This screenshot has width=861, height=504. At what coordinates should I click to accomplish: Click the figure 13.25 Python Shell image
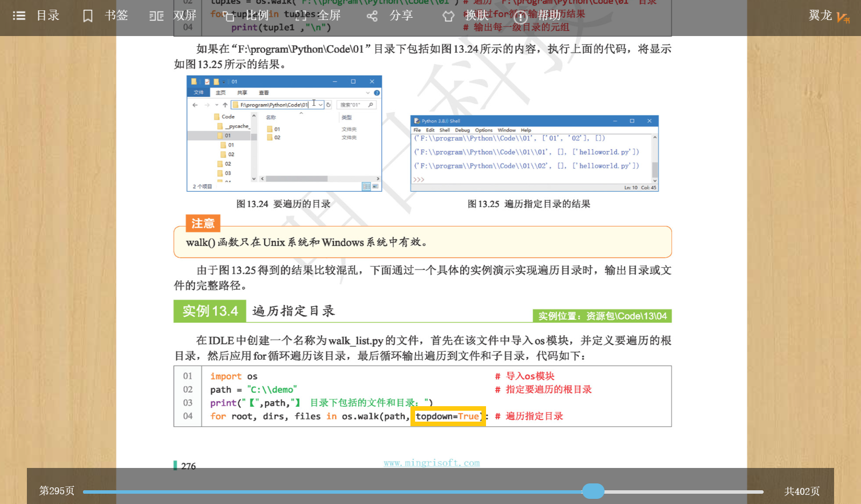click(535, 153)
